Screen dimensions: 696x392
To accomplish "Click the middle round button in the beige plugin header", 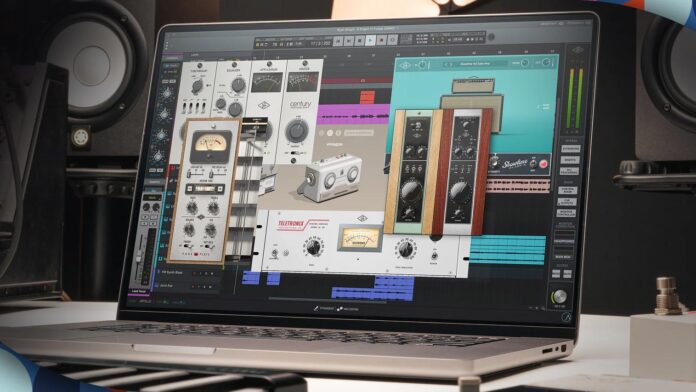I will 330,133.
